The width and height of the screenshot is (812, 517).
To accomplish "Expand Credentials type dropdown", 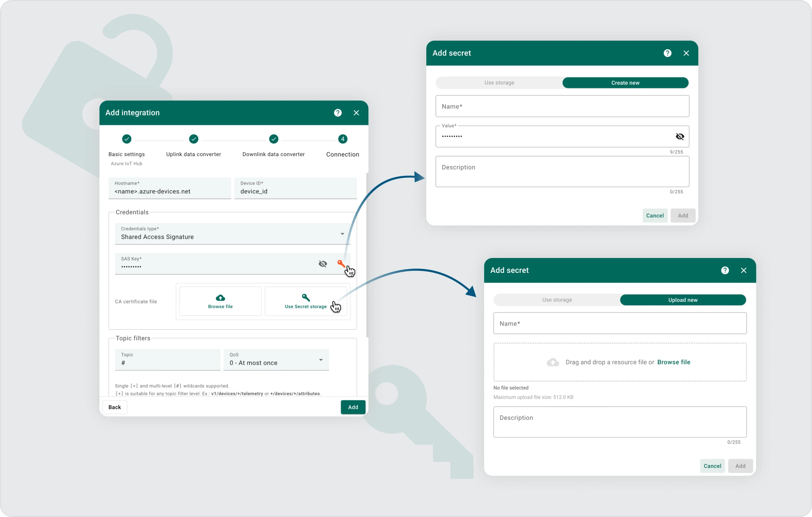I will 342,234.
